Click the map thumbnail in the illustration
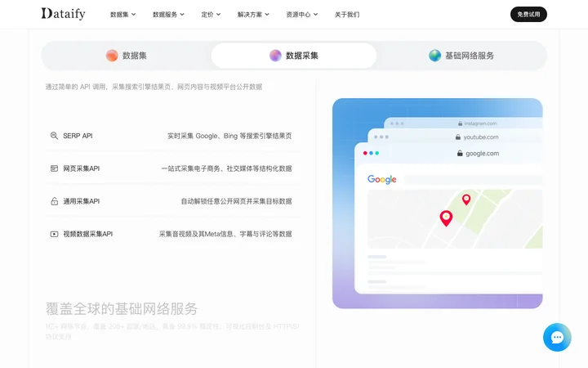This screenshot has height=368, width=588. click(455, 219)
